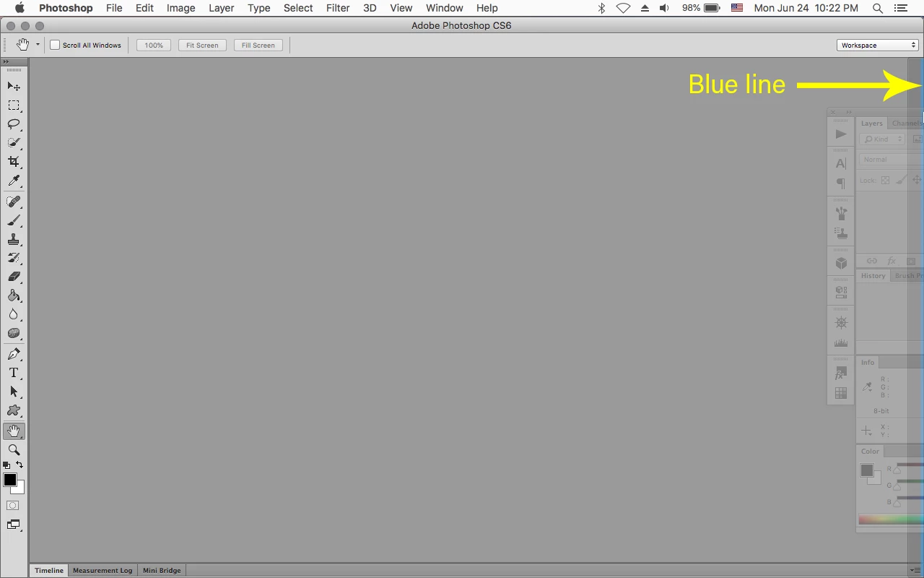Reset default foreground and background colors
924x578 pixels.
click(x=6, y=465)
